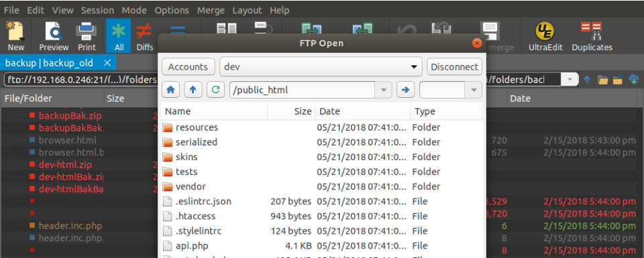The image size is (644, 258).
Task: Sort by Name column in FTP Open
Action: [x=215, y=111]
